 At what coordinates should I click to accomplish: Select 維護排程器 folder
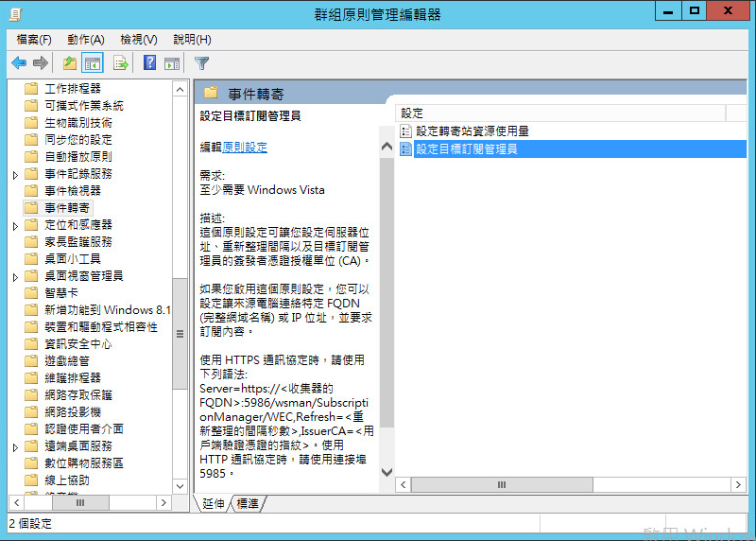pyautogui.click(x=73, y=378)
